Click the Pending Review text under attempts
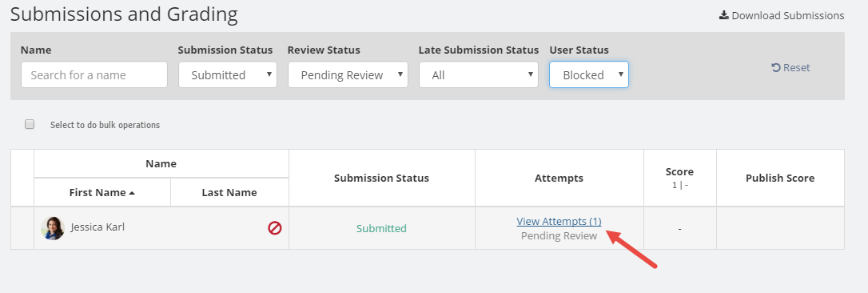This screenshot has width=868, height=293. pos(559,236)
